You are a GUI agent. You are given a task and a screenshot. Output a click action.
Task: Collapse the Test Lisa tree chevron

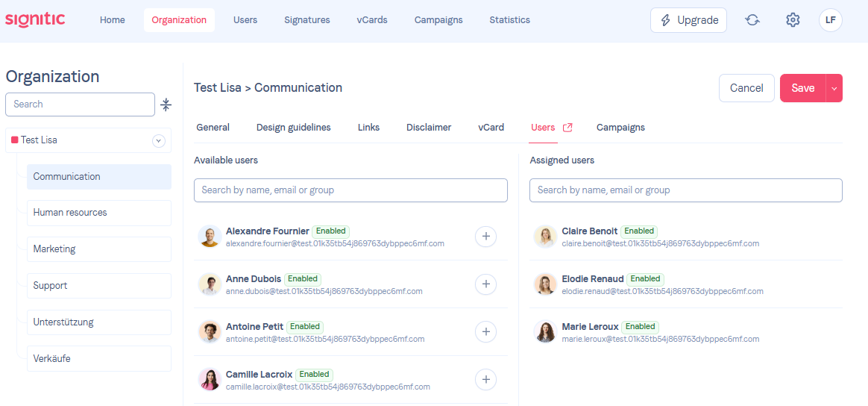(159, 141)
